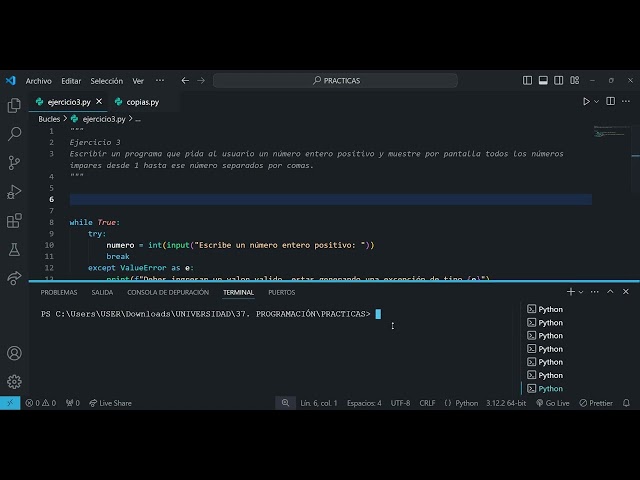This screenshot has width=640, height=480.
Task: Open the Explorer view in activity bar
Action: tap(14, 105)
